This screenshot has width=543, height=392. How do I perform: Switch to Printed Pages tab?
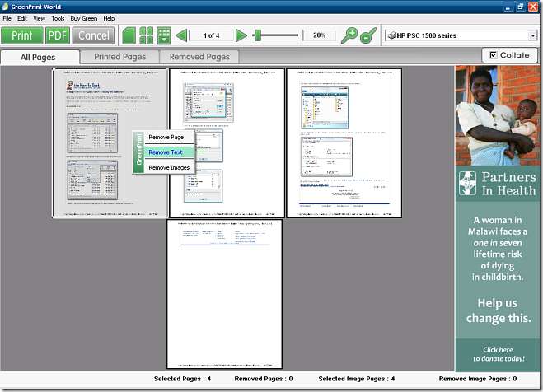coord(119,57)
